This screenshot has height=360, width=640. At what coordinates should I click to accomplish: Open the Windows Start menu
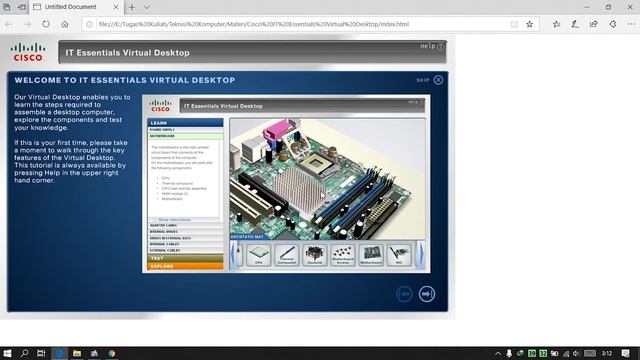coord(7,353)
